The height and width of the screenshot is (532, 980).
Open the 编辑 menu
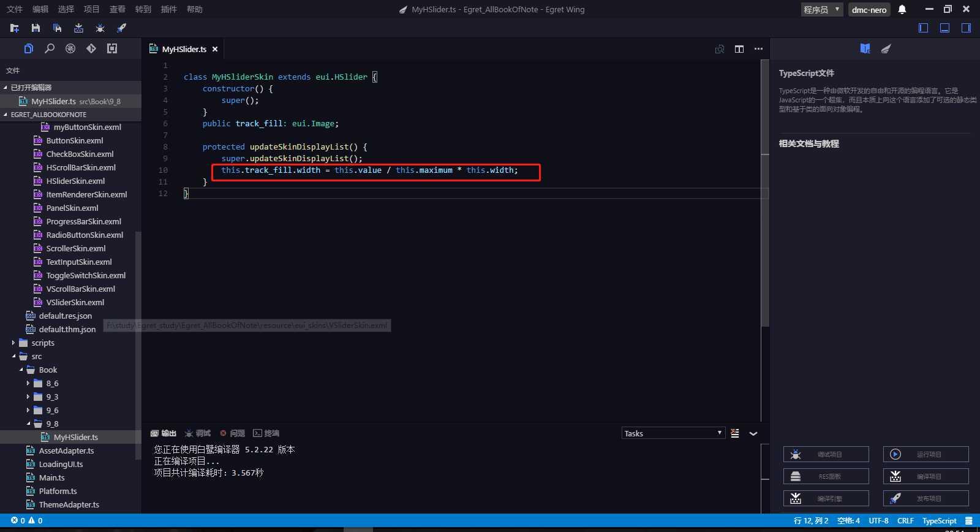tap(40, 9)
